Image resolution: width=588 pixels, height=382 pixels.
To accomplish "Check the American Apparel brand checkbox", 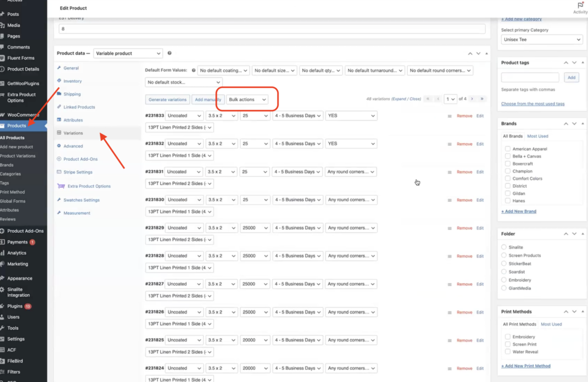I will (508, 149).
